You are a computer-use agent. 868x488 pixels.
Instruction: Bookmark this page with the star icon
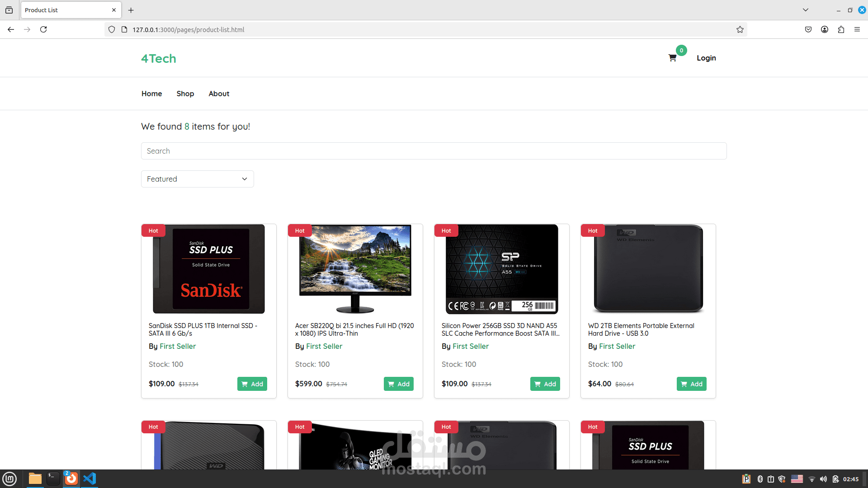(740, 29)
